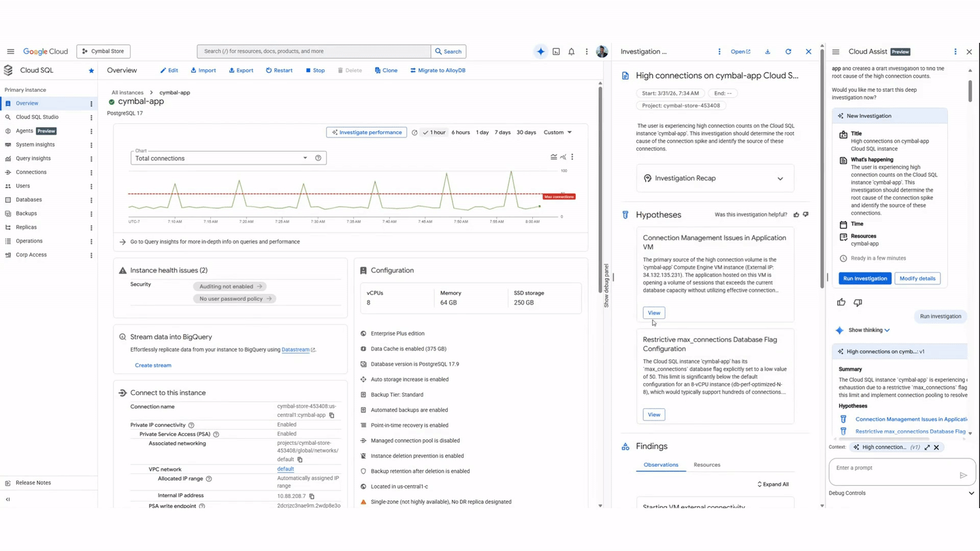Download the investigation report

point(768,52)
